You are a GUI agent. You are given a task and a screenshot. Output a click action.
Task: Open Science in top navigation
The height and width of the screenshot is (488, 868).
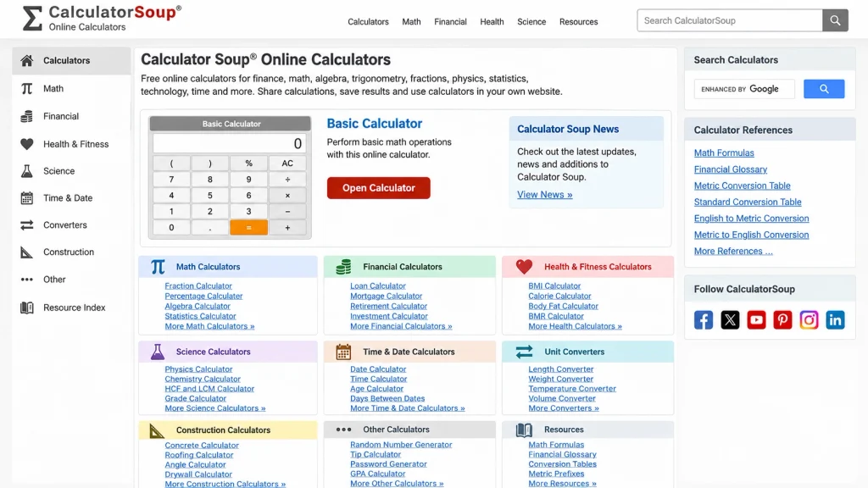(x=531, y=21)
